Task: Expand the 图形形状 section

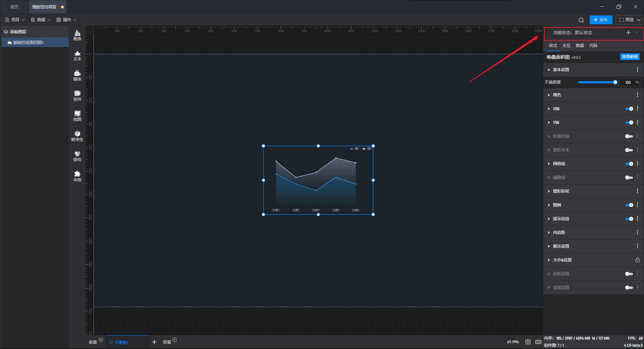Action: [x=549, y=191]
